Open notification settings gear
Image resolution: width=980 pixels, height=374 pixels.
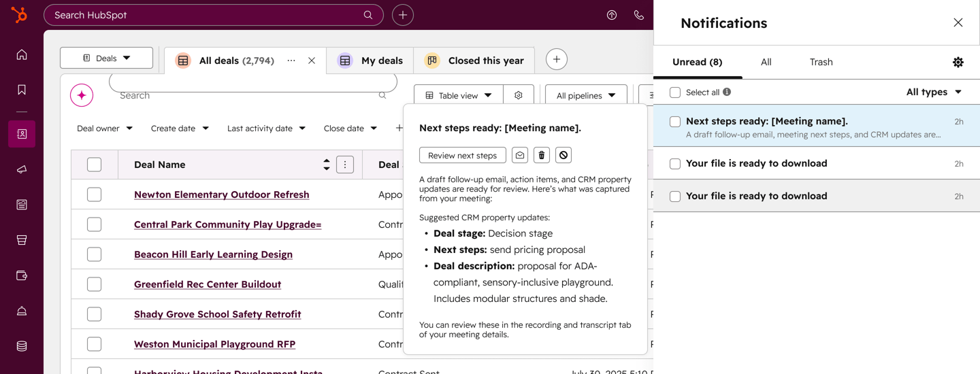(958, 62)
